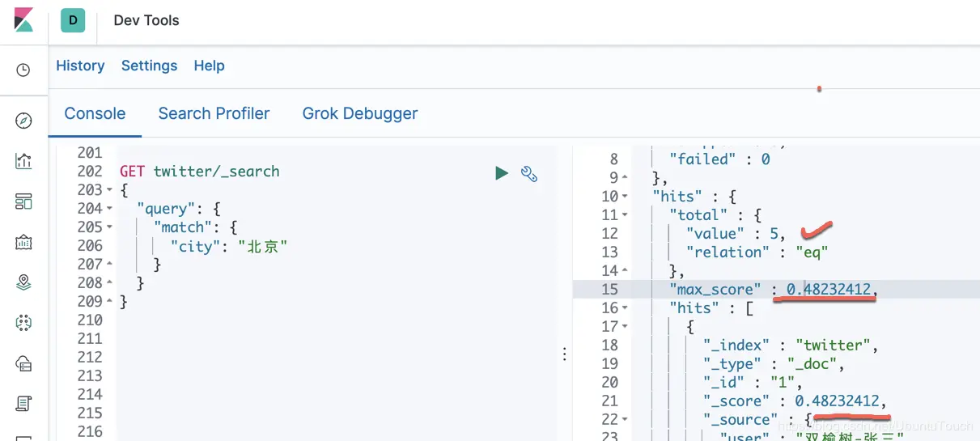980x441 pixels.
Task: Click fold arrow at response line 14
Action: pyautogui.click(x=625, y=271)
